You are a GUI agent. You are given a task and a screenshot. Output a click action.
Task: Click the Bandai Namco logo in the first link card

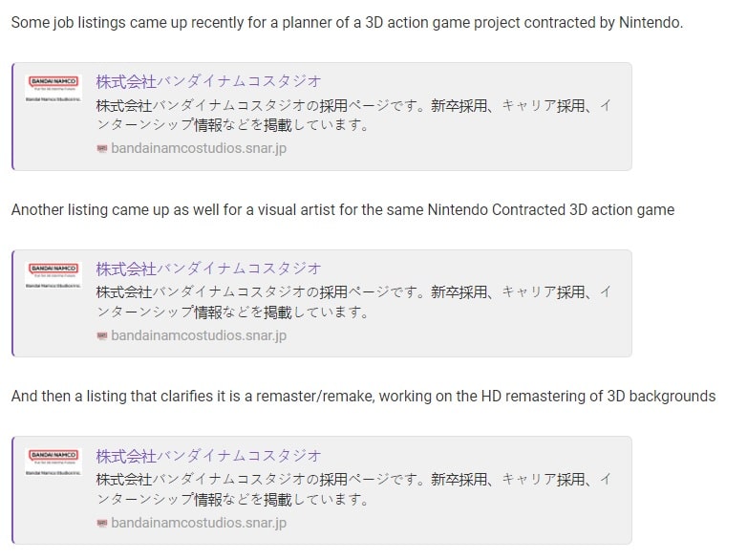click(x=53, y=88)
